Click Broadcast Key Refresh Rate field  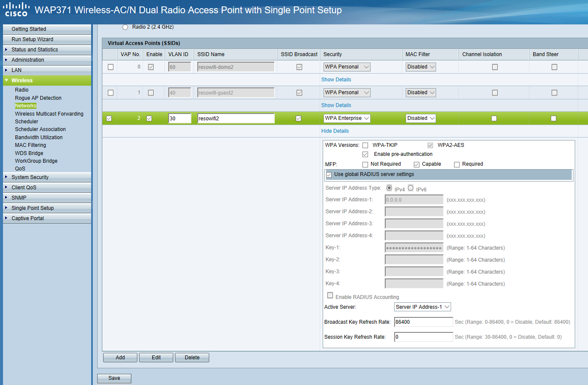click(424, 322)
